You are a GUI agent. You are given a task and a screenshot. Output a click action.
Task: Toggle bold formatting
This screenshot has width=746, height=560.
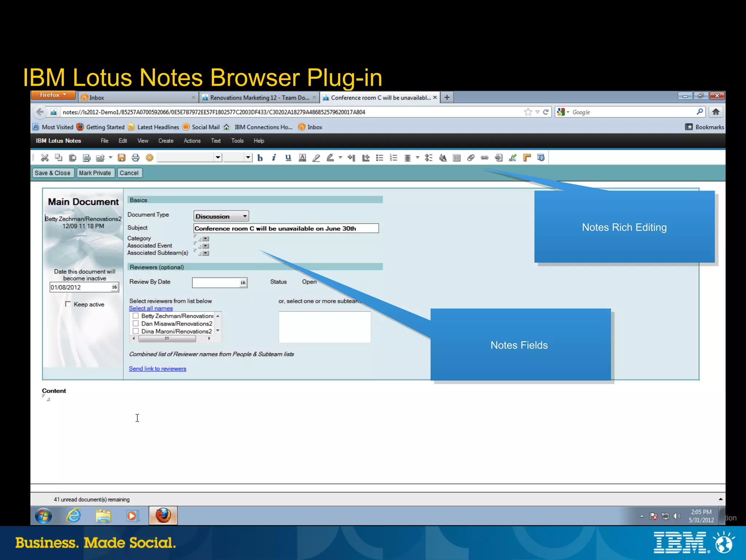tap(260, 158)
